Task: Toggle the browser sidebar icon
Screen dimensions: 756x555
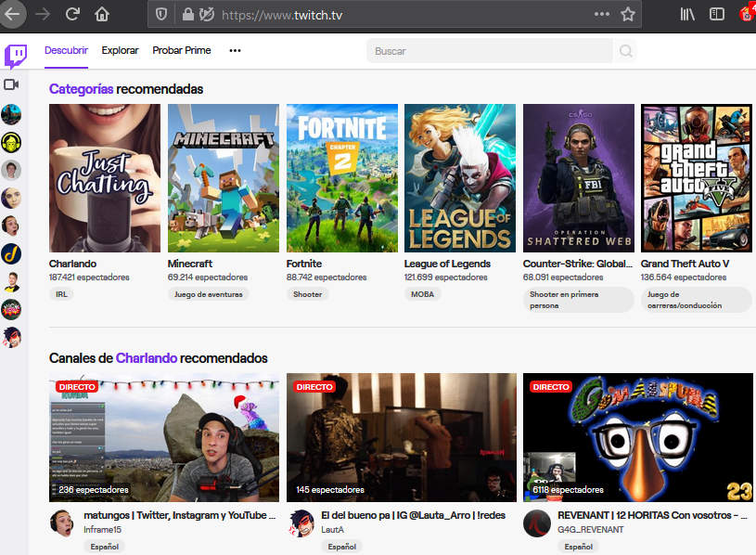Action: point(717,15)
